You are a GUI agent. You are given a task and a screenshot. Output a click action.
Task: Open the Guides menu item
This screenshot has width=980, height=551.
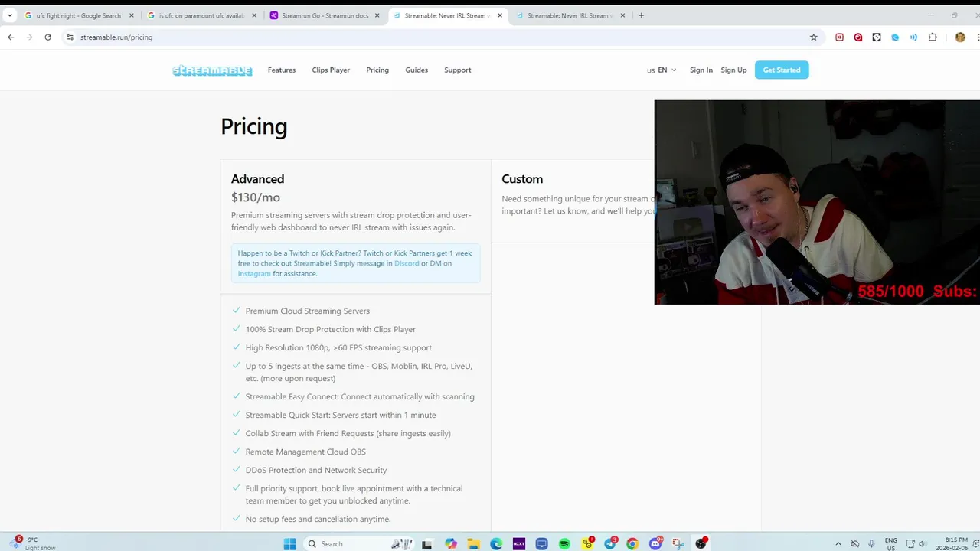click(416, 70)
